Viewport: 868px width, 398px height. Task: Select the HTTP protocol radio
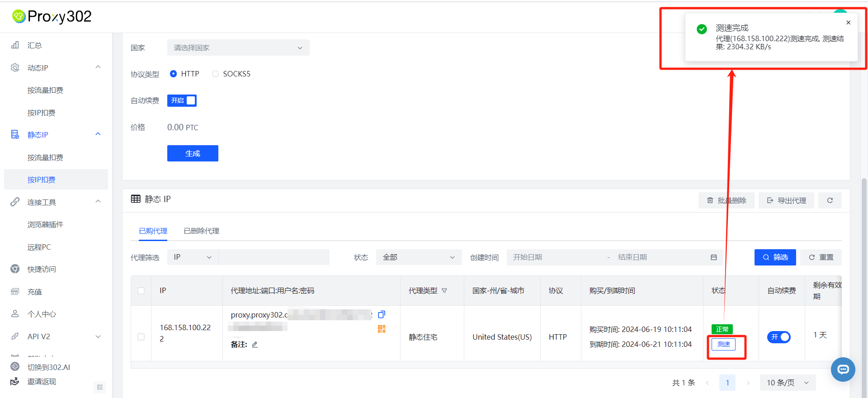173,74
